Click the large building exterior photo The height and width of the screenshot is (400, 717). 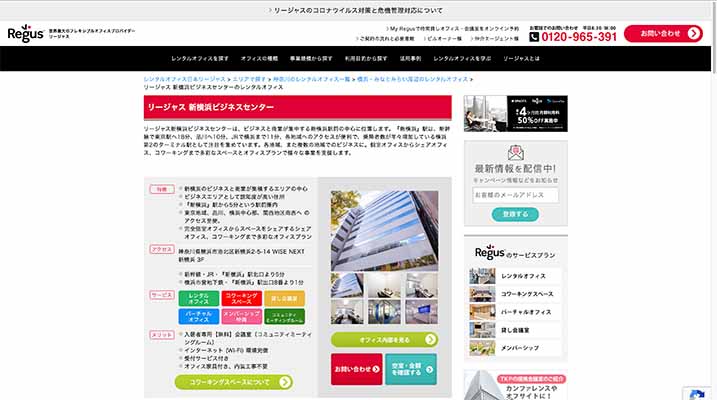pos(385,231)
